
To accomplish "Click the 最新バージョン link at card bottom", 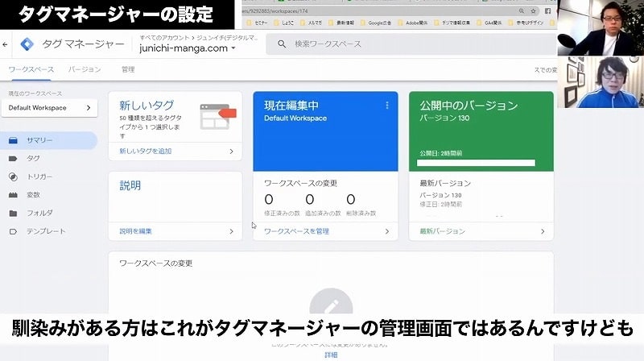I will [442, 231].
